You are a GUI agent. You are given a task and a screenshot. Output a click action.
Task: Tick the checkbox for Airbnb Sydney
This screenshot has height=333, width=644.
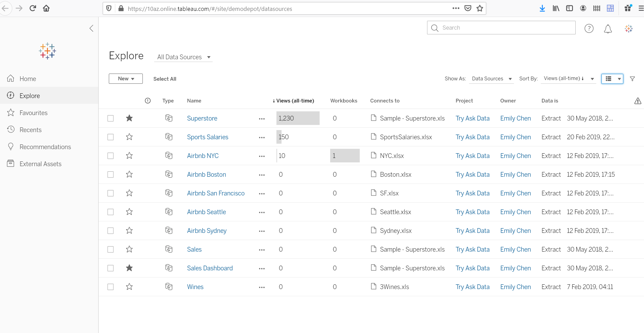pos(111,231)
